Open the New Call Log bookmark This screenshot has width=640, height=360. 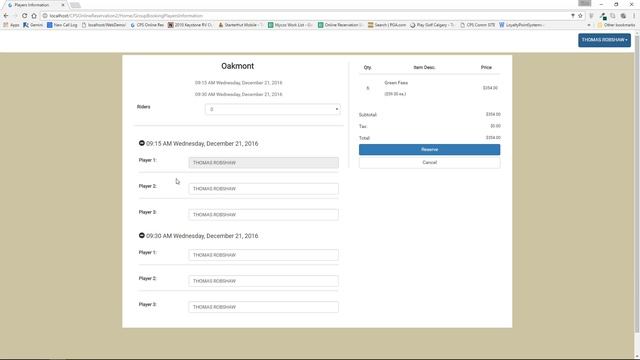click(x=62, y=25)
